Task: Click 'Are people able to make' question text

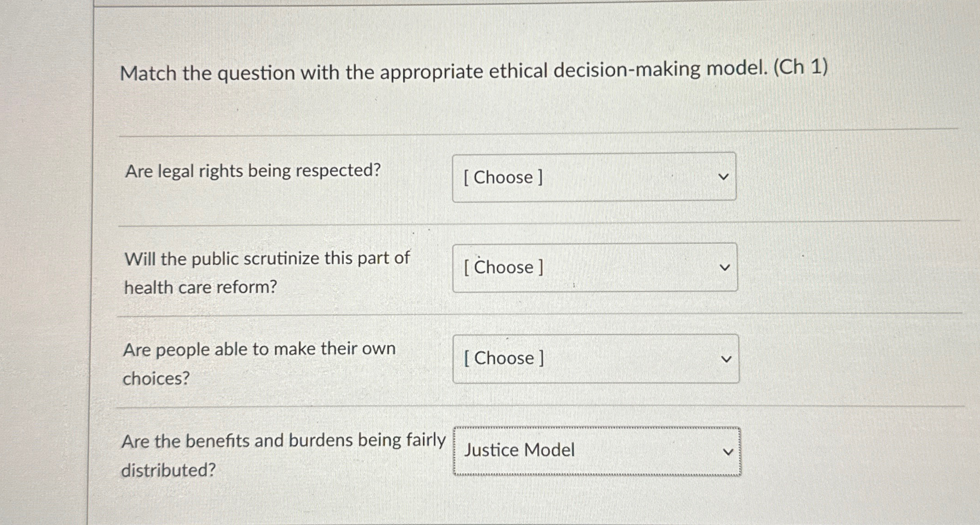Action: [259, 349]
